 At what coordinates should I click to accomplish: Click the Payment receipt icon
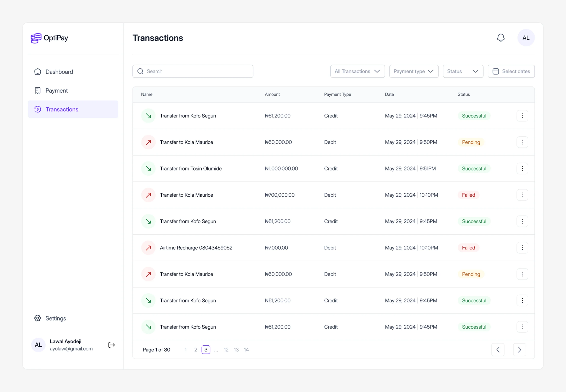coord(38,91)
